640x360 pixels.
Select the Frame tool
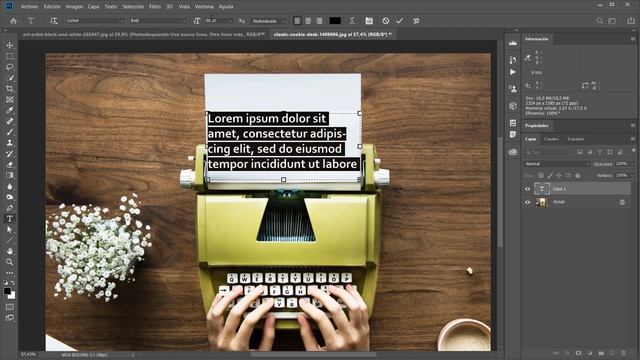click(x=10, y=100)
